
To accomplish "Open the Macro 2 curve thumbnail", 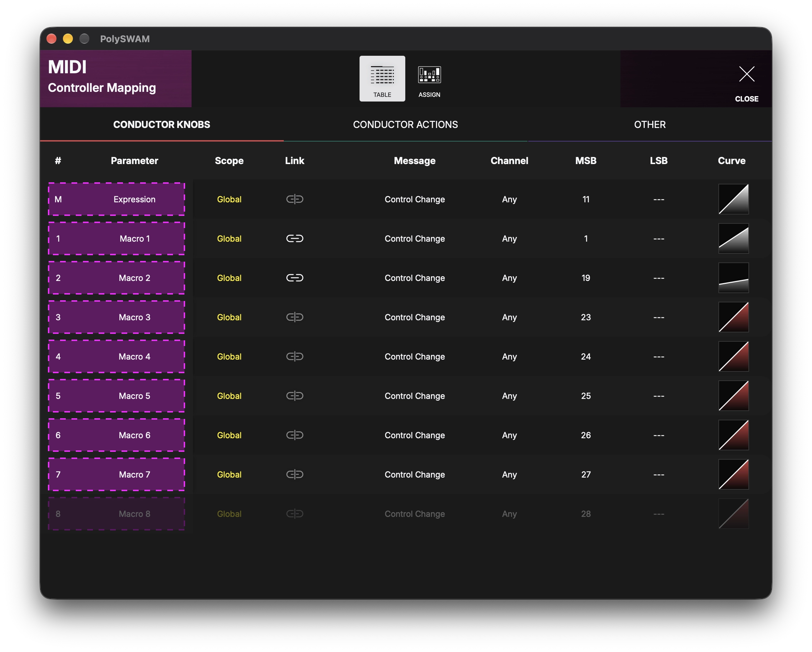I will 733,278.
